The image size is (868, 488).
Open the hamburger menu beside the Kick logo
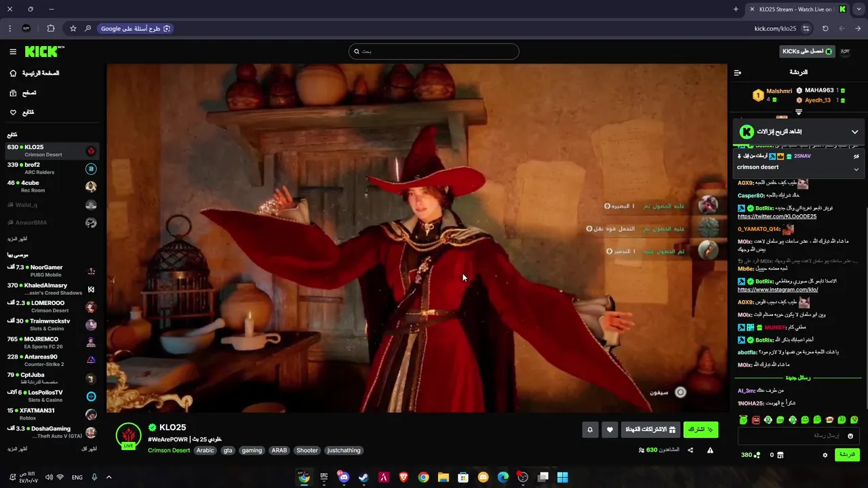tap(13, 52)
